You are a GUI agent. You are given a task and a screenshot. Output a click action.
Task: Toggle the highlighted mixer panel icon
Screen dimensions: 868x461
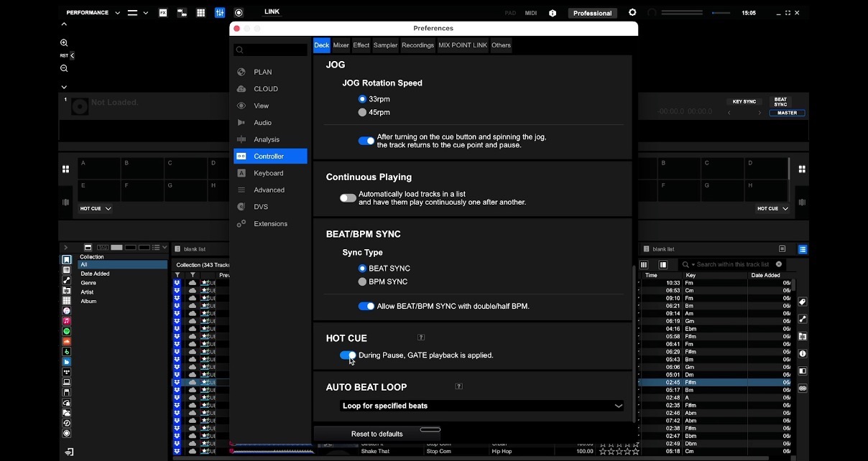tap(220, 13)
